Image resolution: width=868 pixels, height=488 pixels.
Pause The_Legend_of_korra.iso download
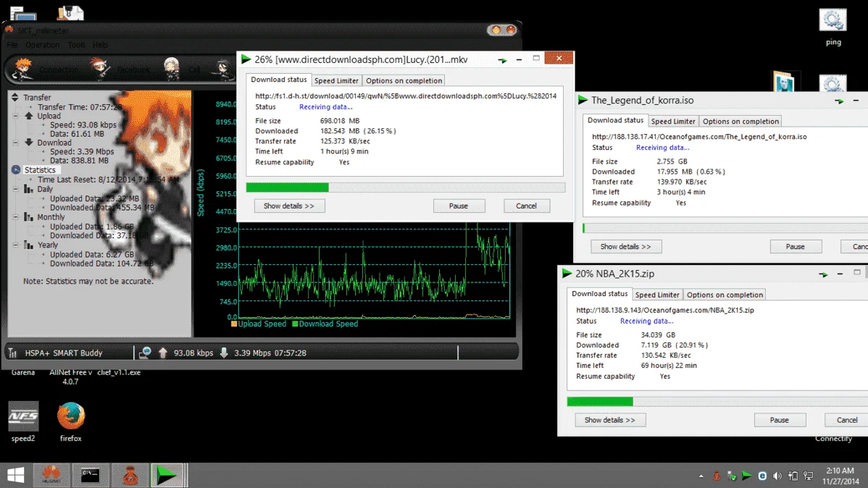tap(796, 246)
